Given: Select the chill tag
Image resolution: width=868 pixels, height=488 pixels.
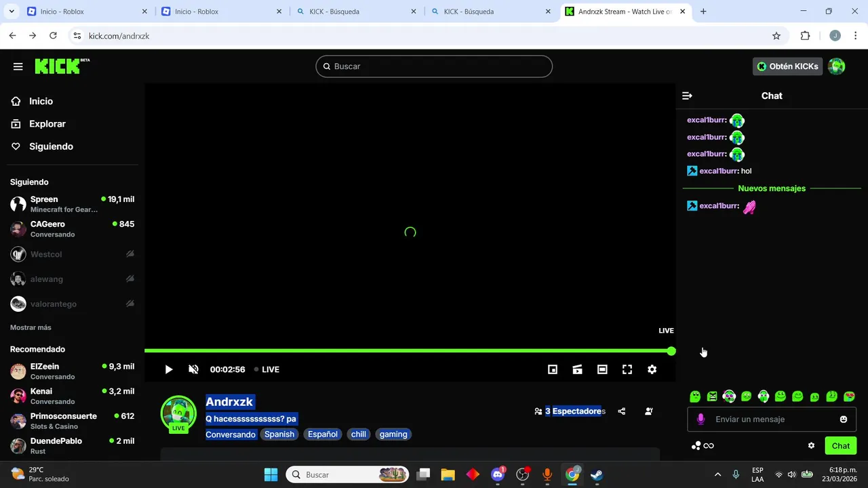Looking at the screenshot, I should tap(359, 434).
